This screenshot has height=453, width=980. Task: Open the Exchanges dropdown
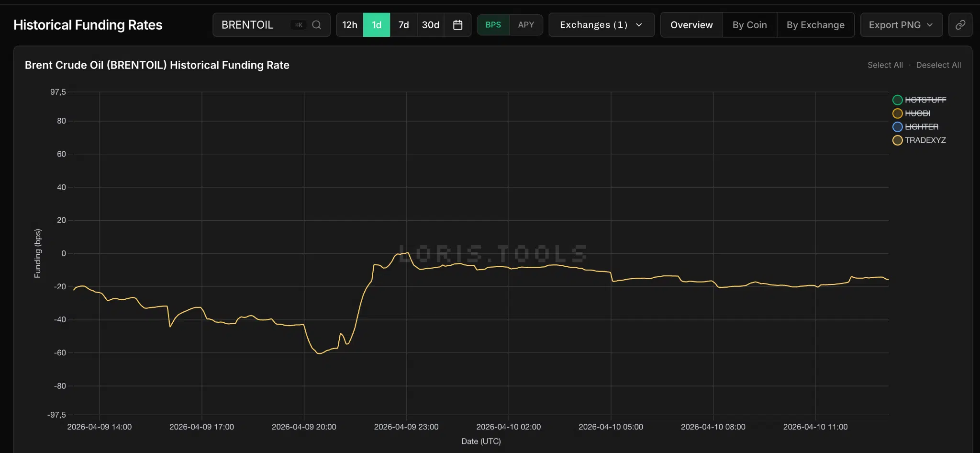tap(601, 24)
